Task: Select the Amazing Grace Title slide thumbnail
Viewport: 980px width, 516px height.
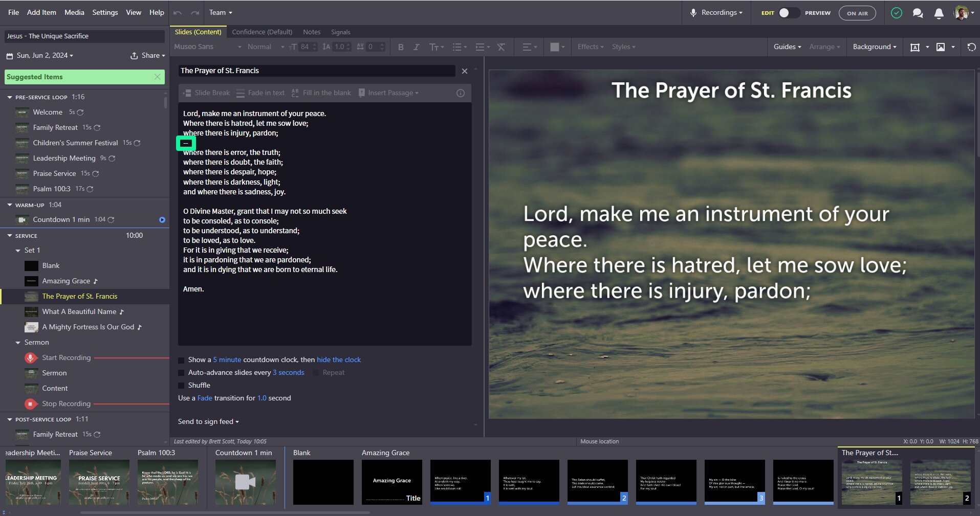Action: point(392,482)
